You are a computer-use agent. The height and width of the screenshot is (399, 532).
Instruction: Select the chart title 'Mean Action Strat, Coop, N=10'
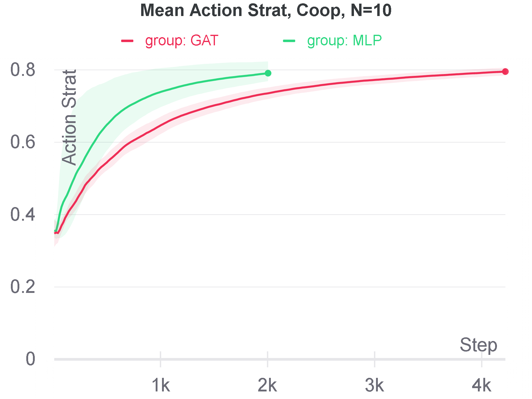pos(266,10)
